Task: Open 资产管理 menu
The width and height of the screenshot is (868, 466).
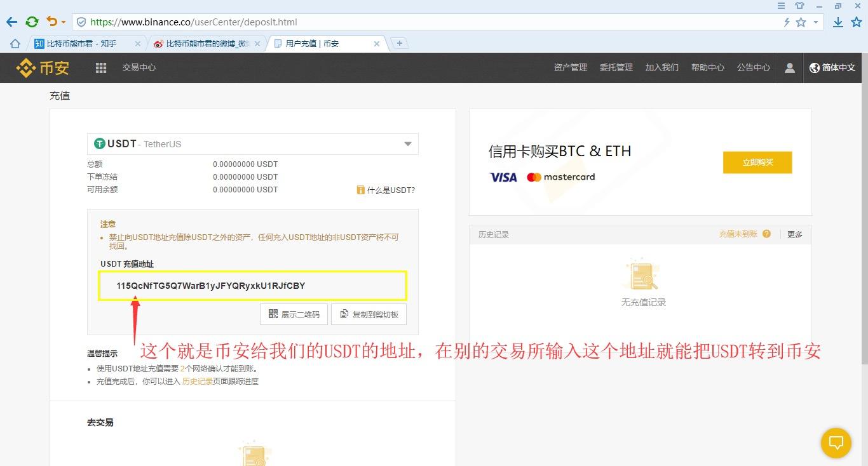Action: tap(571, 67)
